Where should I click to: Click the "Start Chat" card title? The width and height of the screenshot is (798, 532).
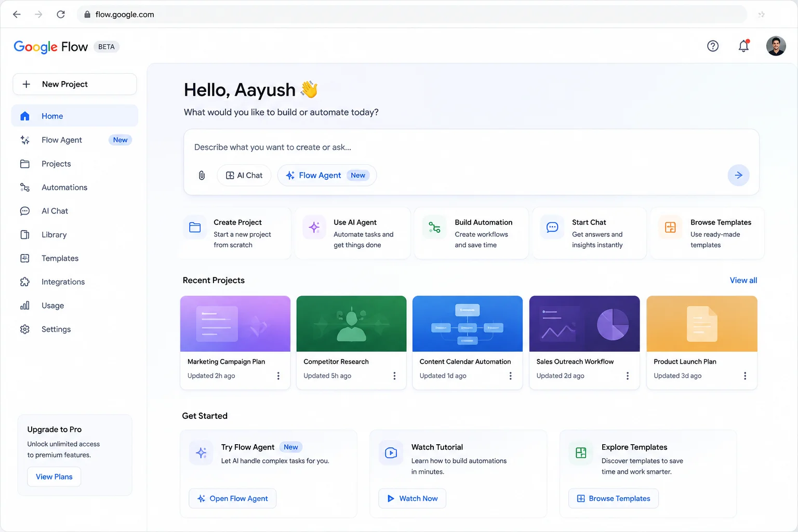tap(589, 222)
